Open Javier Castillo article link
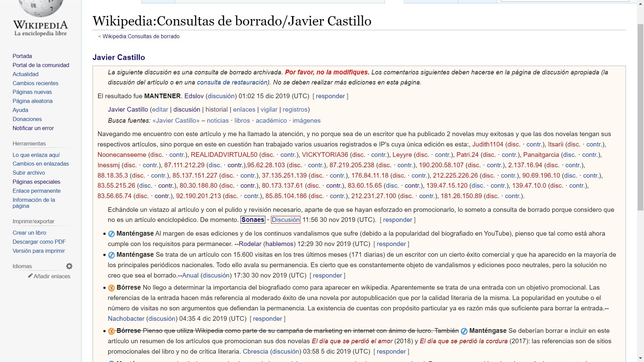644x362 pixels. coord(128,110)
